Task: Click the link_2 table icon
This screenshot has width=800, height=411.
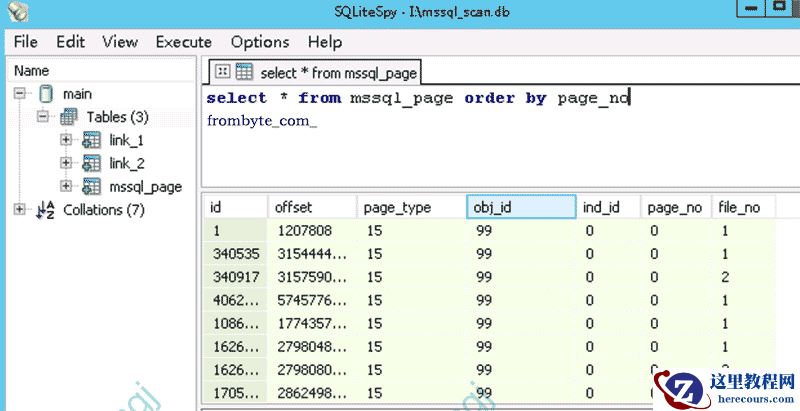Action: (x=92, y=163)
